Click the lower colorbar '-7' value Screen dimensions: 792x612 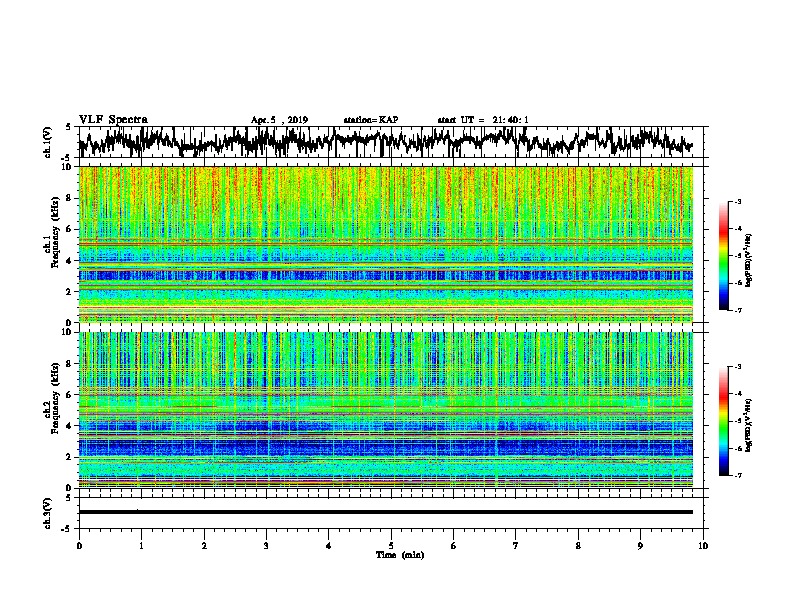[737, 476]
